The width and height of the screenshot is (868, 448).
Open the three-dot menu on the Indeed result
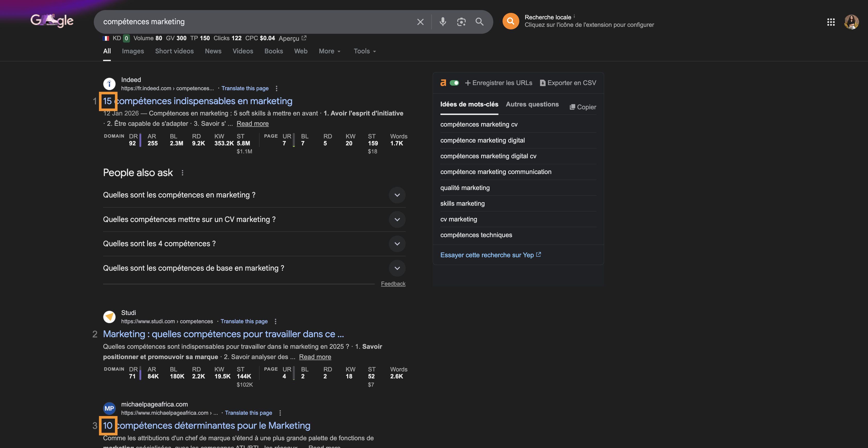[277, 88]
